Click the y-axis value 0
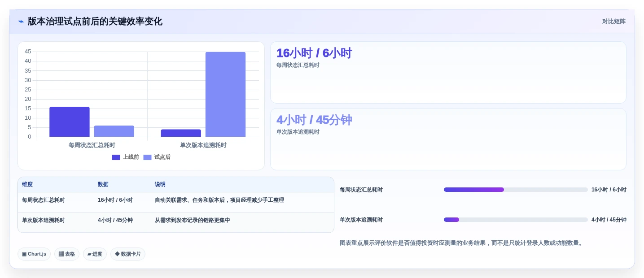 tap(30, 137)
